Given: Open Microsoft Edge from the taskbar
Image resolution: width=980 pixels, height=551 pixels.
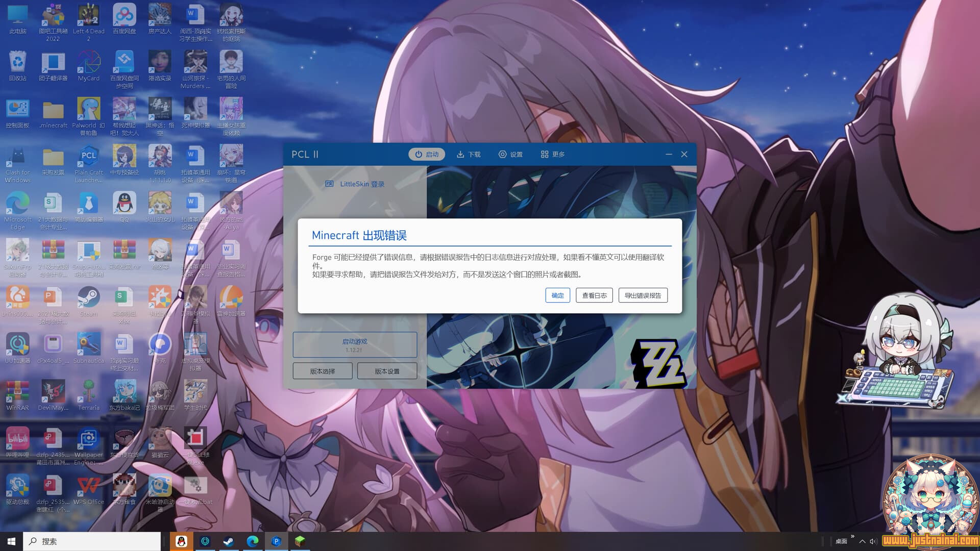Looking at the screenshot, I should click(253, 541).
